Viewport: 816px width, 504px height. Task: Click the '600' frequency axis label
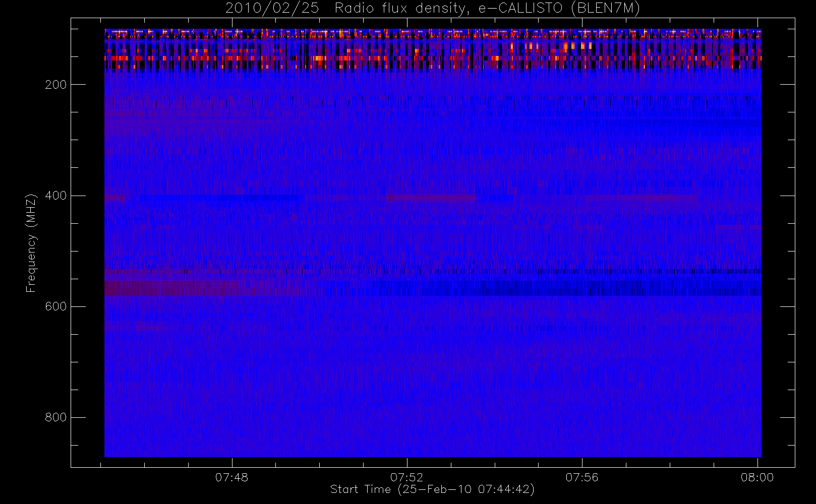(56, 306)
